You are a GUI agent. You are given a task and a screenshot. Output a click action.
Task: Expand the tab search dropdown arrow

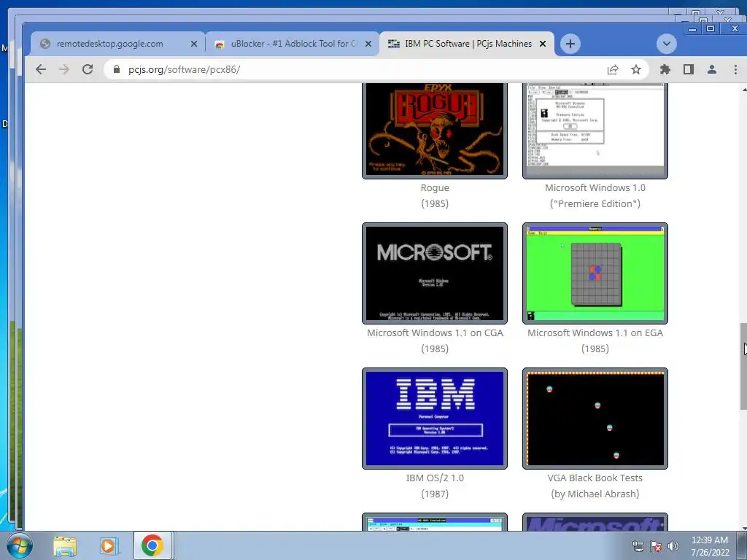(667, 44)
